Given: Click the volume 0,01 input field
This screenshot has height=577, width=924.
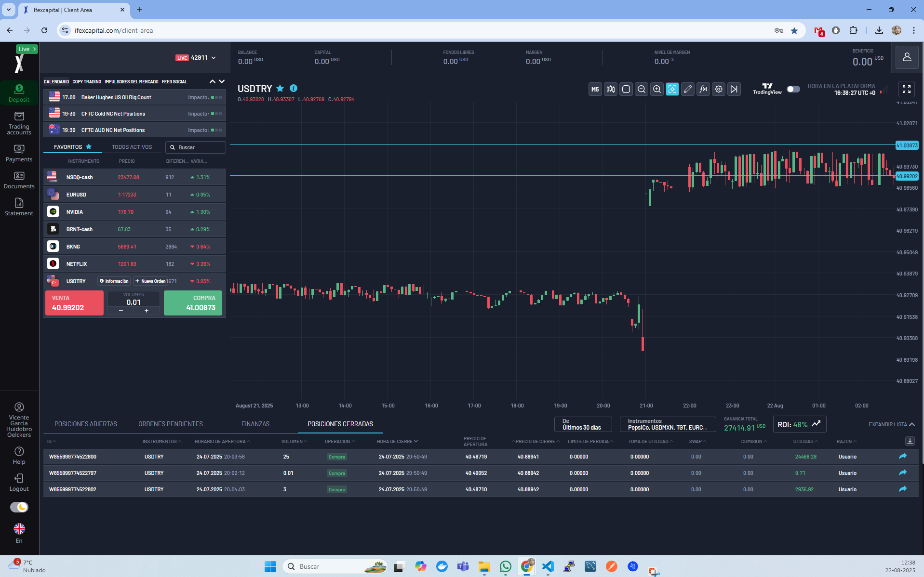Looking at the screenshot, I should 134,302.
